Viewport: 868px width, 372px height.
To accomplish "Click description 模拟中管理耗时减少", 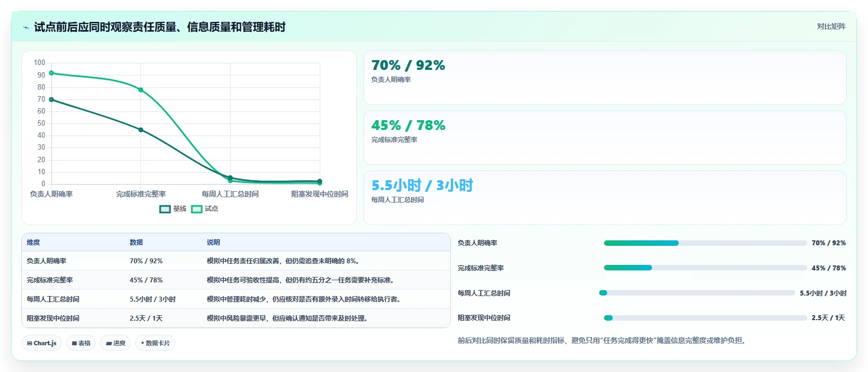I will (303, 299).
